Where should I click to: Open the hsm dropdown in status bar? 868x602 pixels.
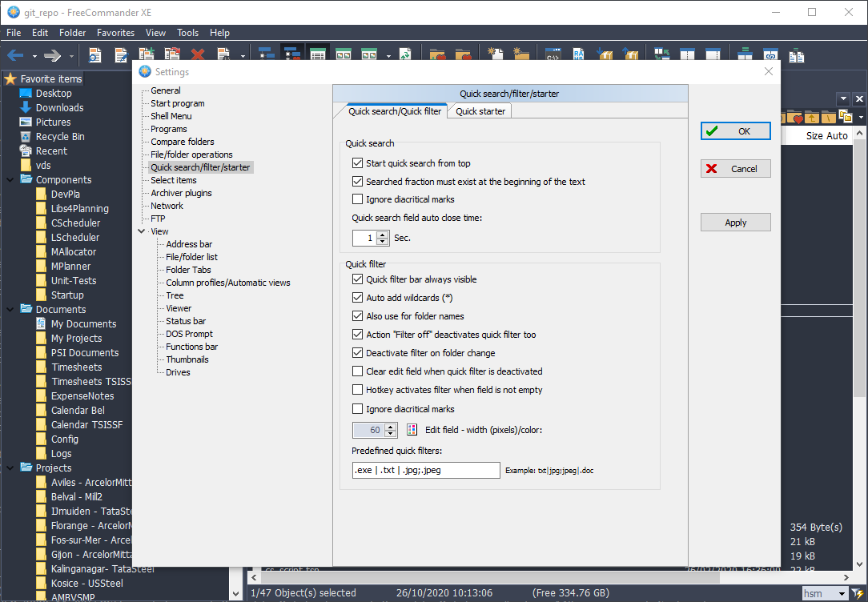pos(842,594)
